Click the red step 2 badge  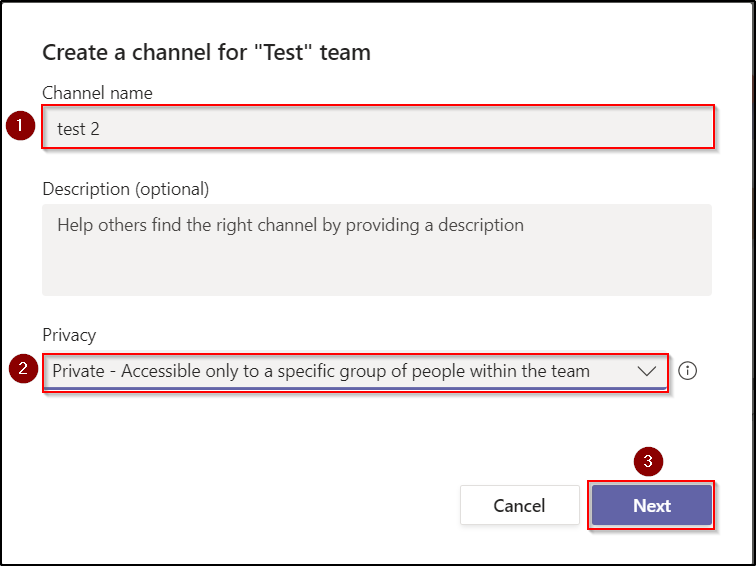pyautogui.click(x=22, y=369)
